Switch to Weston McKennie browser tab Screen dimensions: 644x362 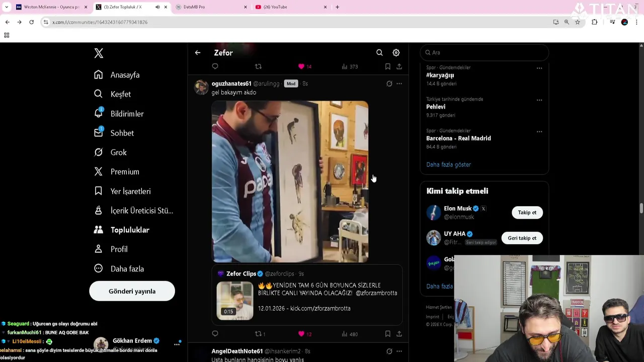pyautogui.click(x=51, y=7)
